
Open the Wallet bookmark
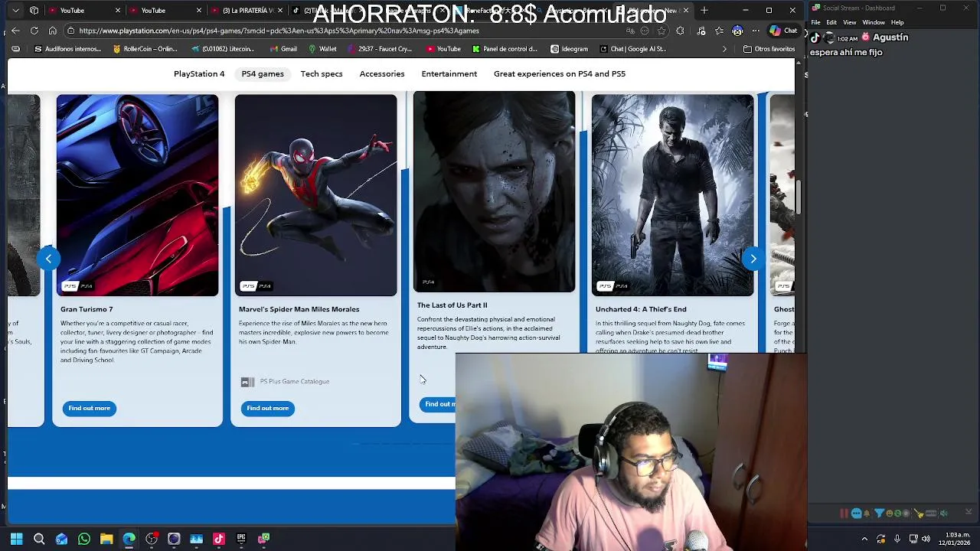point(322,49)
